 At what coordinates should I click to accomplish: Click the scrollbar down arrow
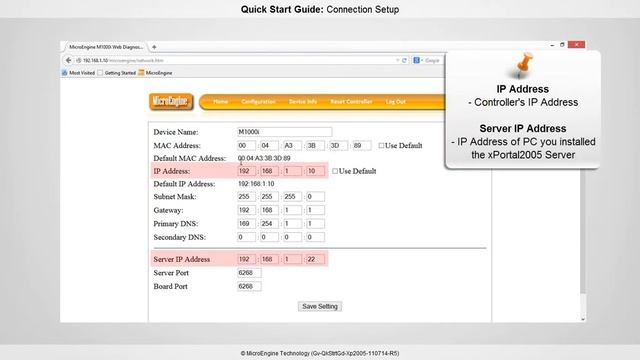pos(583,319)
